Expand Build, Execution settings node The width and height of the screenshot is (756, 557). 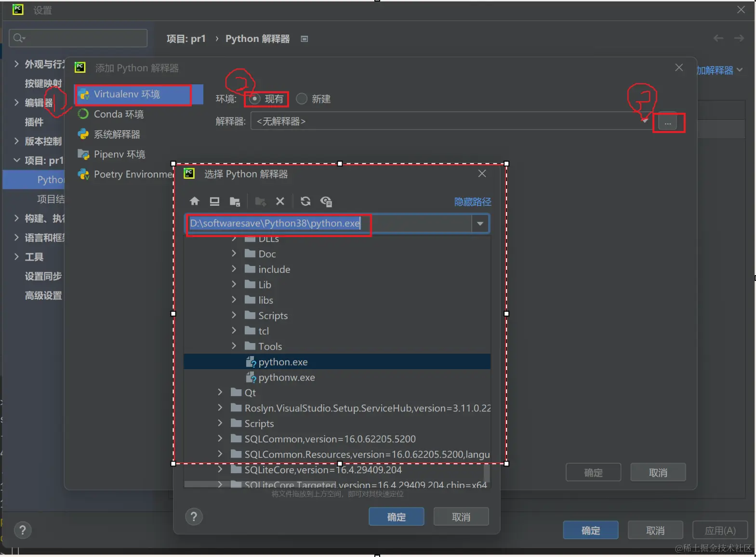(16, 218)
